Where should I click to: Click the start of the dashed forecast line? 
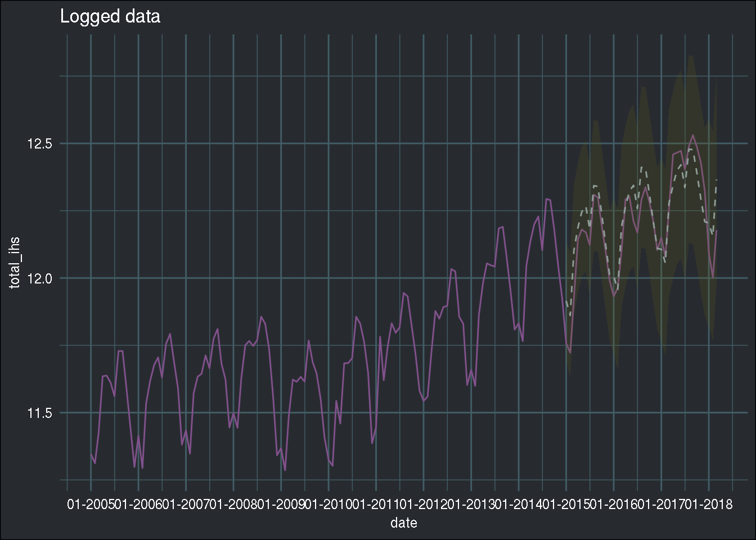click(566, 302)
